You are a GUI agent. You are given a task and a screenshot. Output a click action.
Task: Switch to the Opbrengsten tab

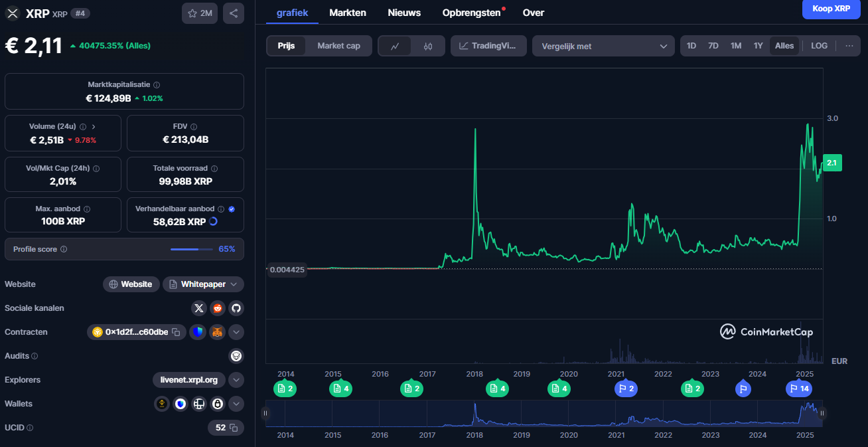click(472, 13)
